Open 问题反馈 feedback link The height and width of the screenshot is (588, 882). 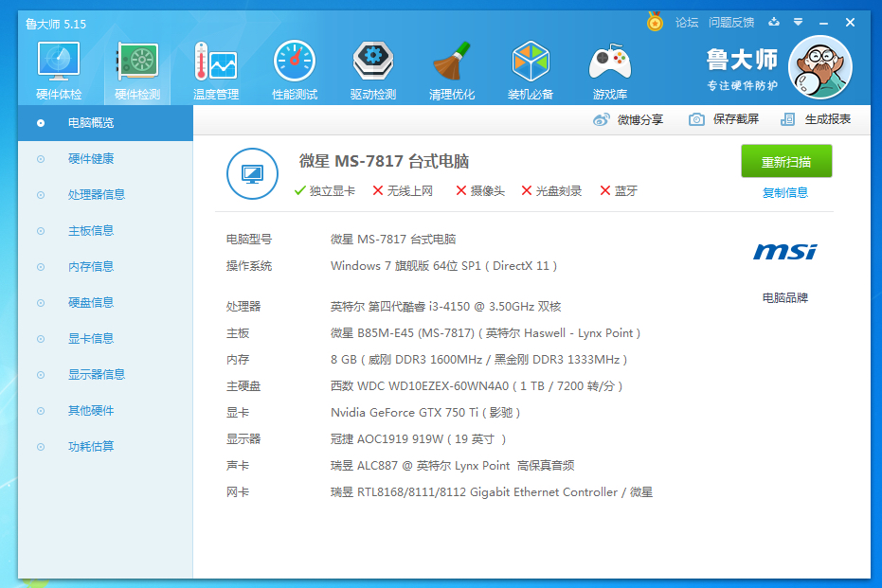(731, 23)
